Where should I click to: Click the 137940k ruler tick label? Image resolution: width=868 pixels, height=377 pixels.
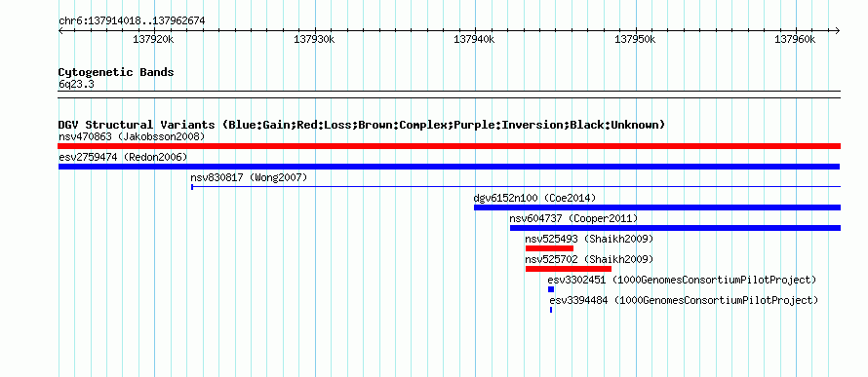pos(474,40)
